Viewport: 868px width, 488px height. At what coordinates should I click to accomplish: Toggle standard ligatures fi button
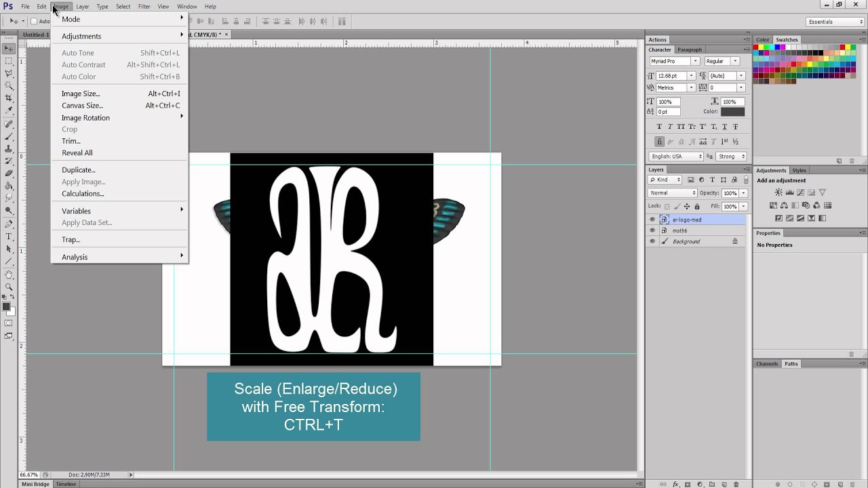pos(659,142)
